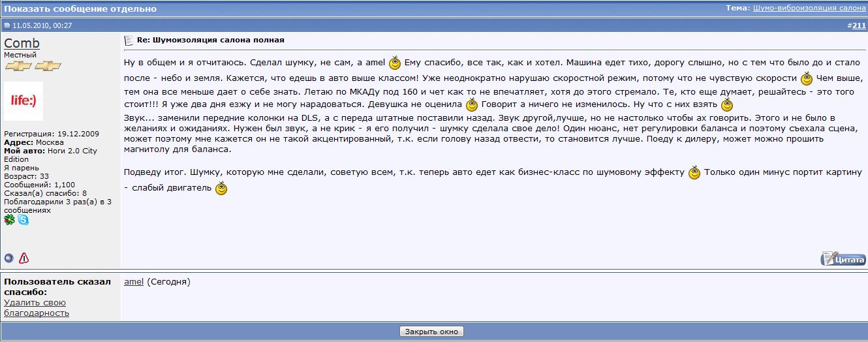Click smiley after 'Ну что с них взять'
The image size is (868, 342).
point(727,104)
